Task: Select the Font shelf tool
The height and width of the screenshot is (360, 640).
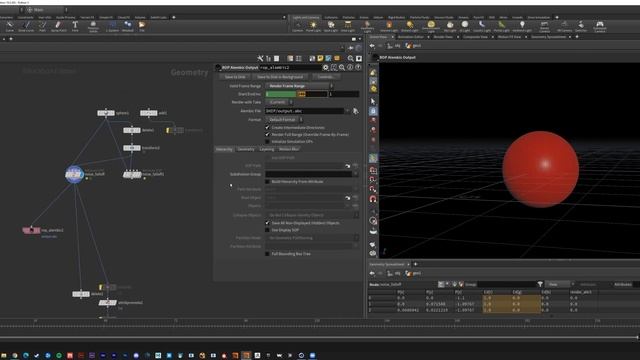Action: click(75, 27)
